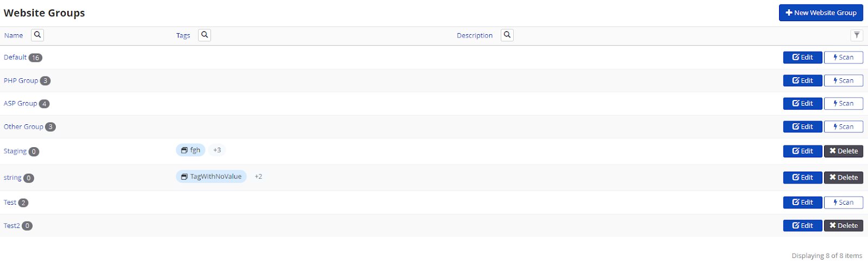Scan the Test website group
Viewport: 868px width, 272px height.
844,203
